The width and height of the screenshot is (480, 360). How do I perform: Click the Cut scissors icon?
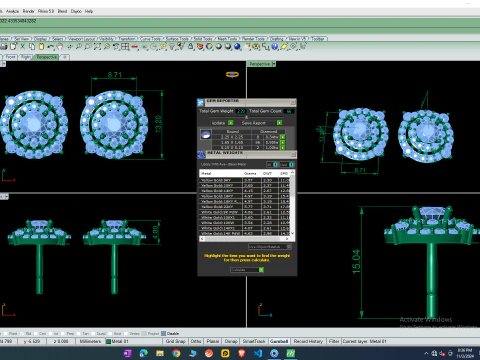tap(23, 47)
